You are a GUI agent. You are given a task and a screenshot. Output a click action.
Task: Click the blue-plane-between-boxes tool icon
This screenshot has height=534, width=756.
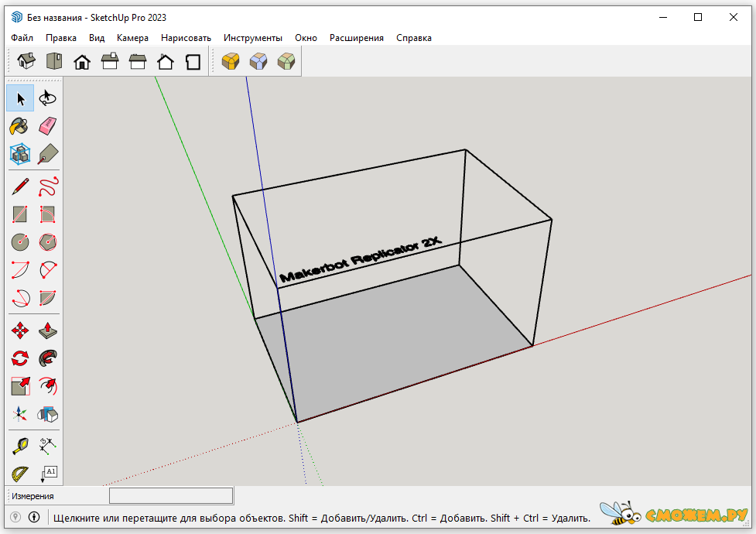click(x=47, y=414)
